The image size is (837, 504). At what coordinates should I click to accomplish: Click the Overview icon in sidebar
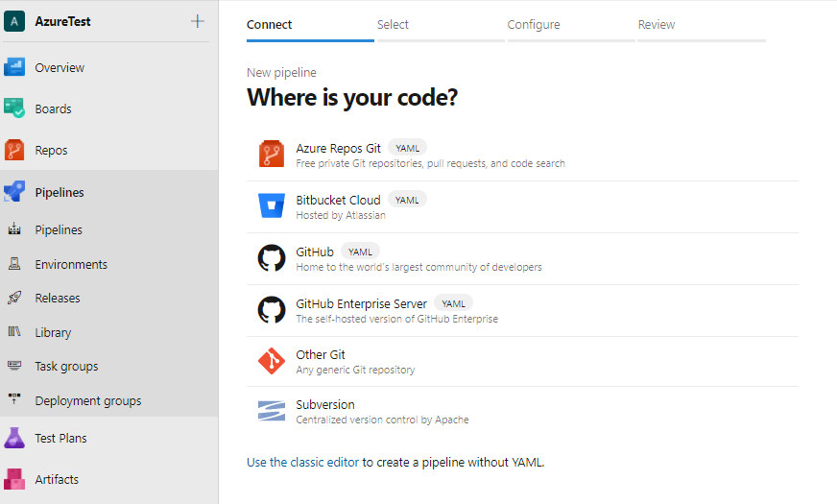pyautogui.click(x=14, y=67)
